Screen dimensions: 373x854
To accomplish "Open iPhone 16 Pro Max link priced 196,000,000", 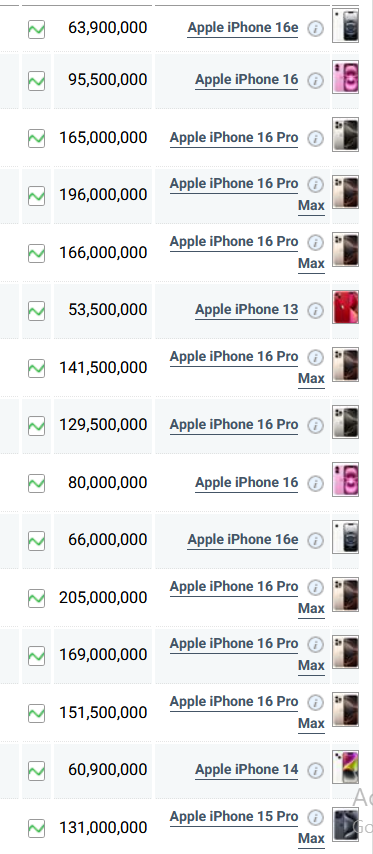I will tap(247, 194).
